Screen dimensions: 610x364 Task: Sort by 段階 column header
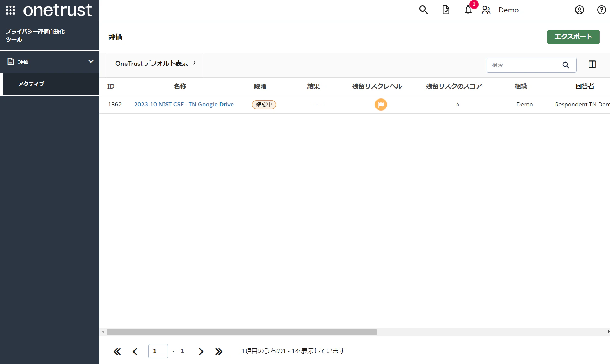260,86
